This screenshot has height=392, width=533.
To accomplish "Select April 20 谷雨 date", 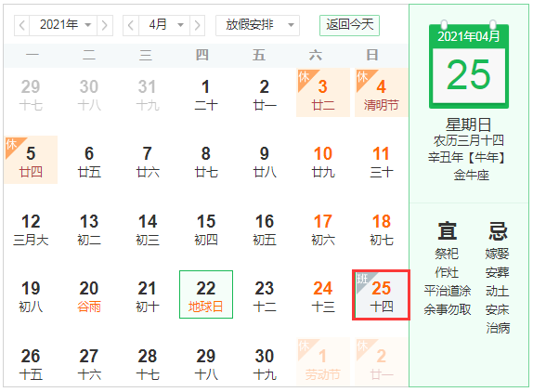I will click(x=89, y=294).
